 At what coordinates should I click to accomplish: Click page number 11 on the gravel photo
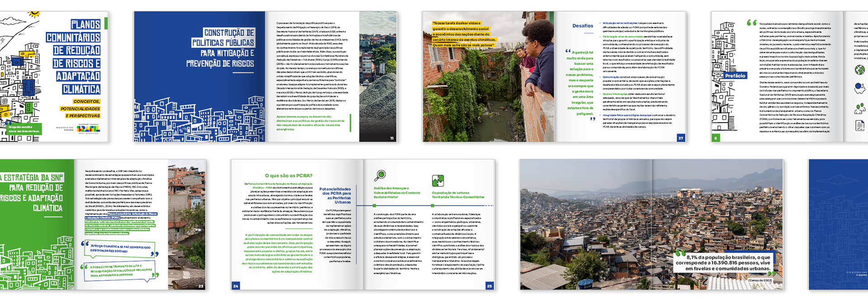click(392, 138)
